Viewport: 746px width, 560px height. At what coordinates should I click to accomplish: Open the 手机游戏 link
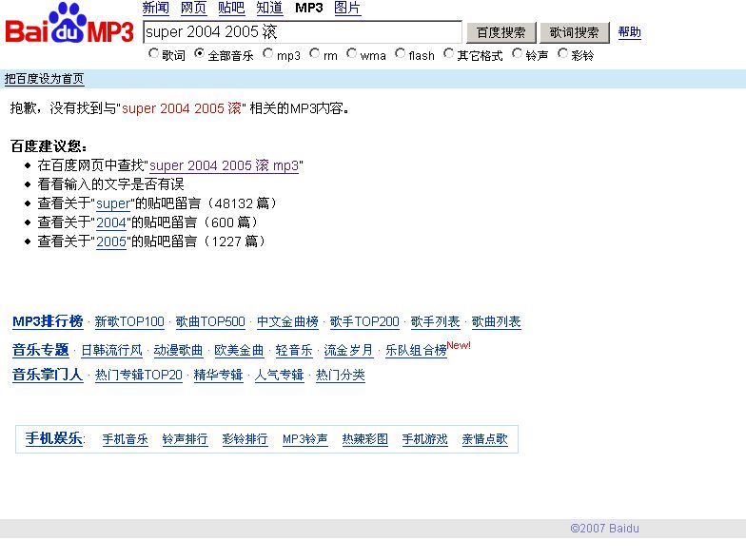(x=424, y=439)
